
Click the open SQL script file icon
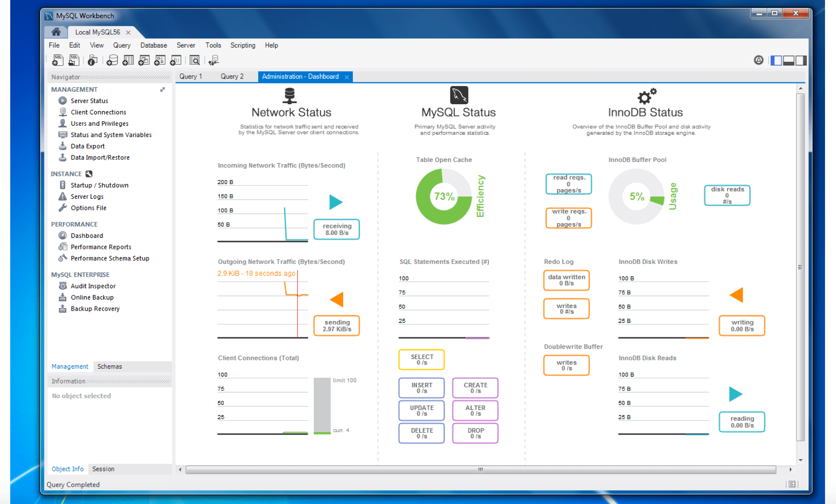74,60
